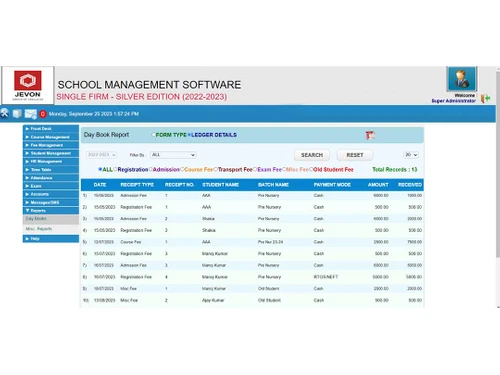
Task: Click the Total Records : 13 text
Action: [x=395, y=169]
